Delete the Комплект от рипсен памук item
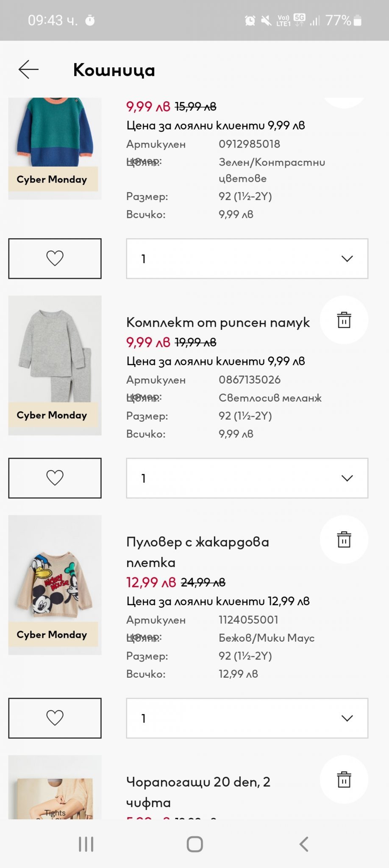389x868 pixels. click(x=344, y=320)
